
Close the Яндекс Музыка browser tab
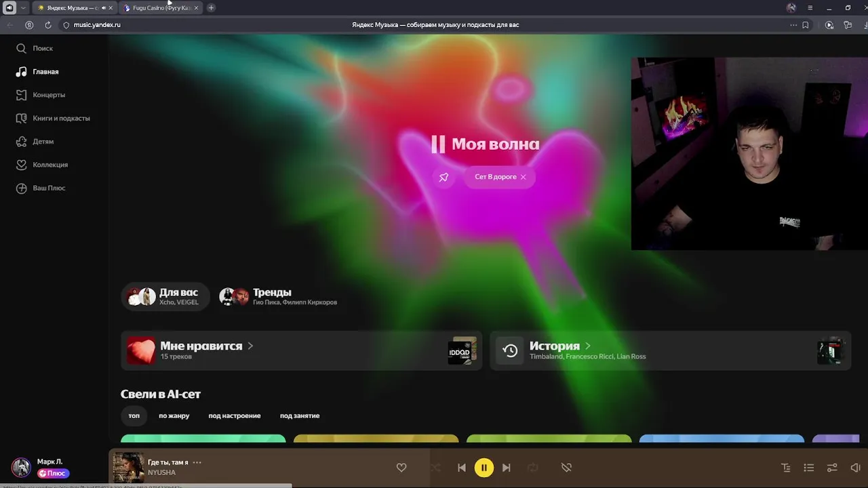click(x=111, y=8)
